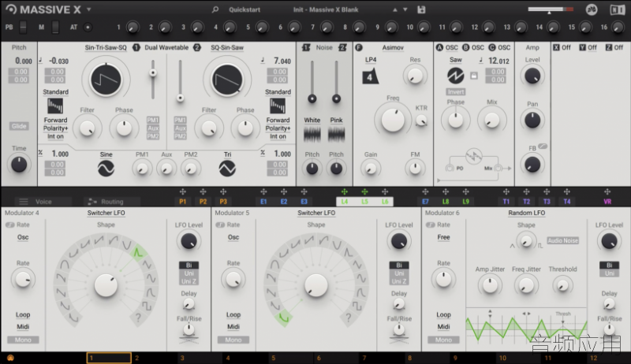Grab the modulation drag handle above P1
Viewport: 631px width, 364px height.
point(183,191)
